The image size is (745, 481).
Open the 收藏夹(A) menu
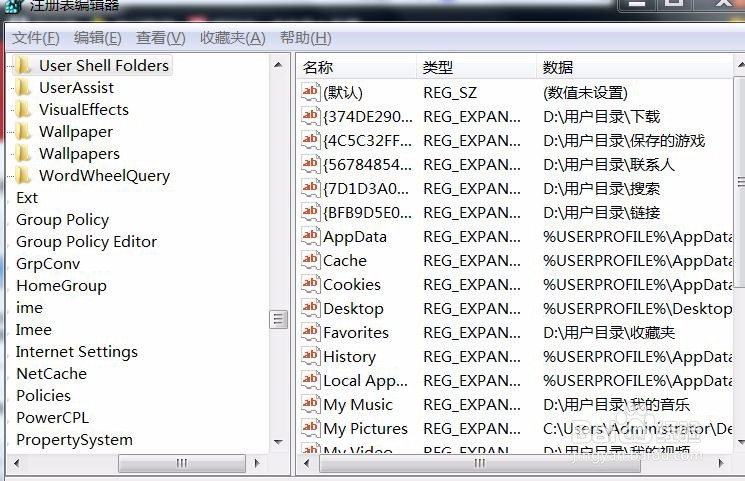pos(232,38)
